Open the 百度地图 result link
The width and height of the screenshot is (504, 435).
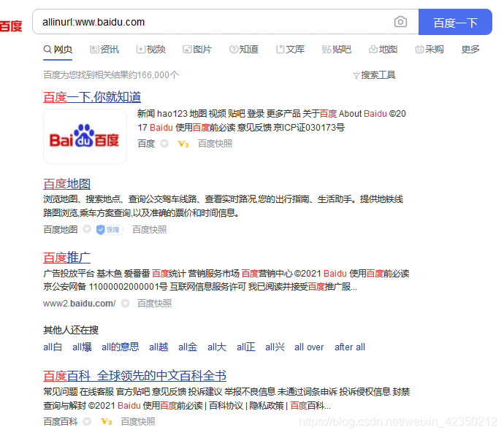click(67, 184)
